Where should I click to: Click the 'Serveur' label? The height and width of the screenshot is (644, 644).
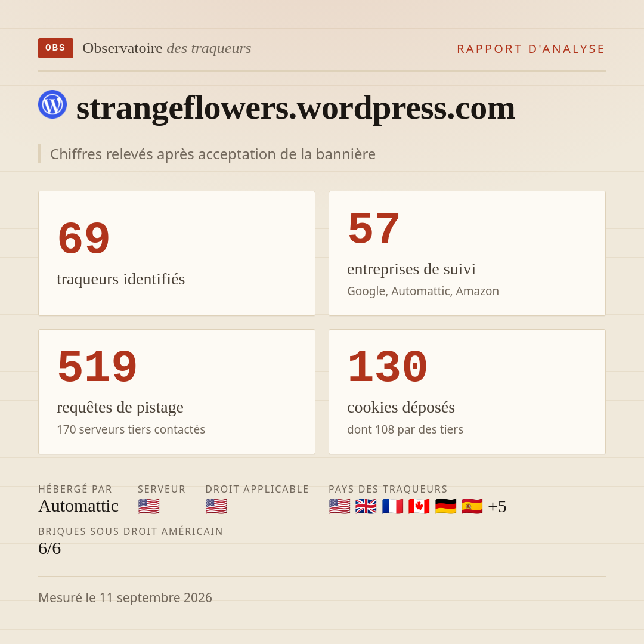point(162,489)
